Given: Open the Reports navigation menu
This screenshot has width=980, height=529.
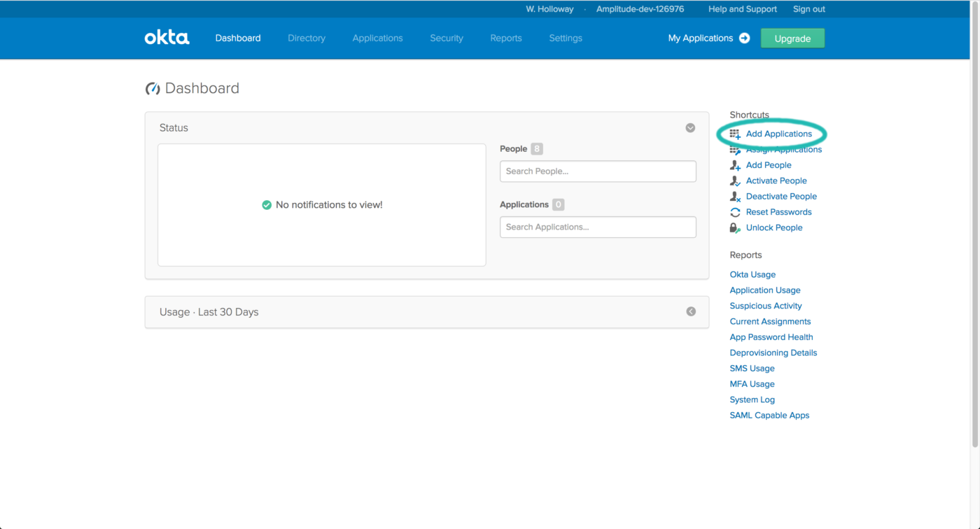Looking at the screenshot, I should (506, 38).
